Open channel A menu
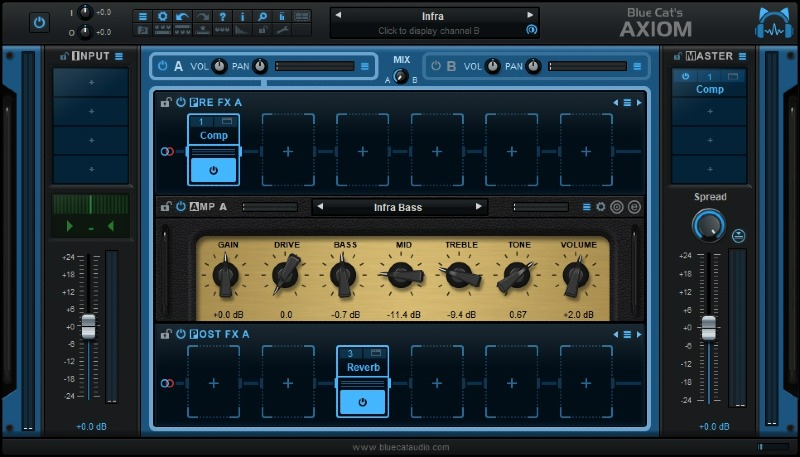Screen dimensions: 800x457 (x=365, y=66)
